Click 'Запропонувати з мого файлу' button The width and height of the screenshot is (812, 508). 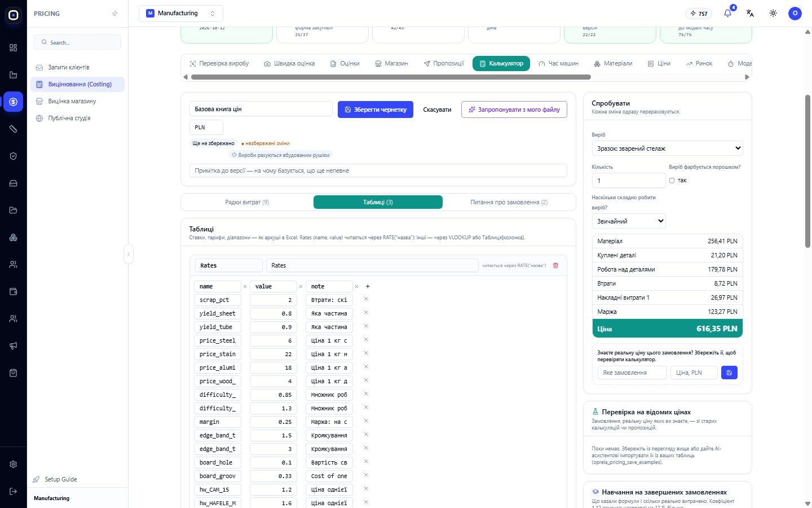(514, 110)
